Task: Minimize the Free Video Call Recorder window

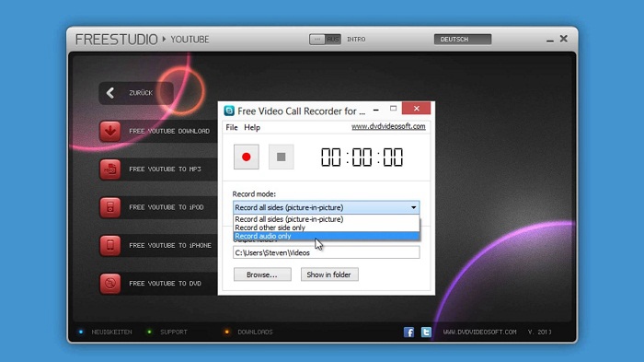Action: point(375,110)
